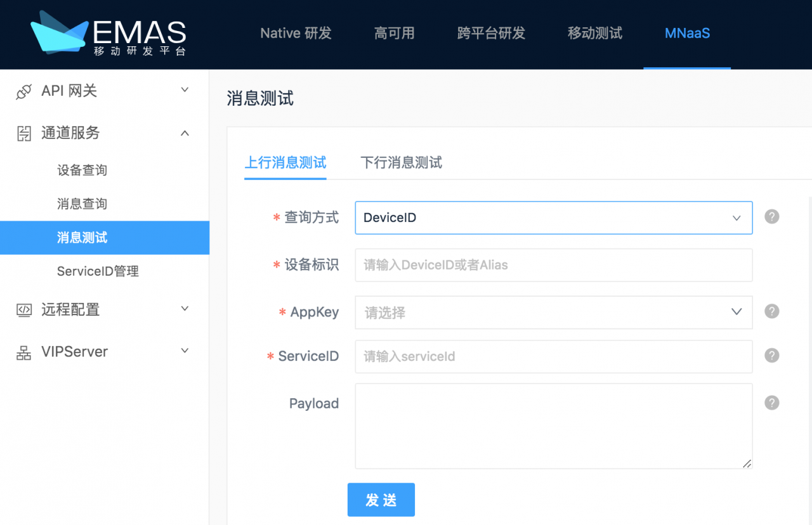Select 消息测试 in sidebar
The width and height of the screenshot is (812, 525).
[105, 238]
